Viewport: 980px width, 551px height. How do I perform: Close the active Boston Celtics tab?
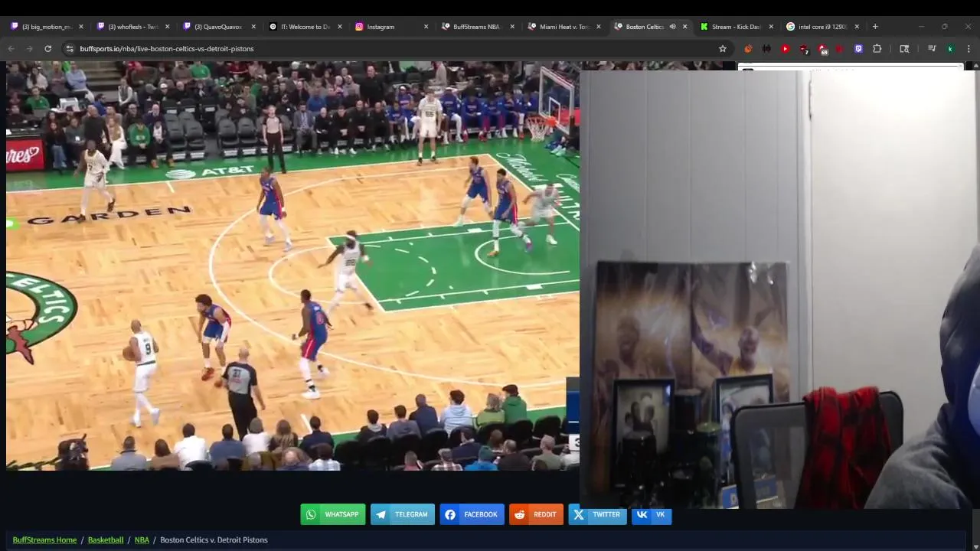click(684, 27)
